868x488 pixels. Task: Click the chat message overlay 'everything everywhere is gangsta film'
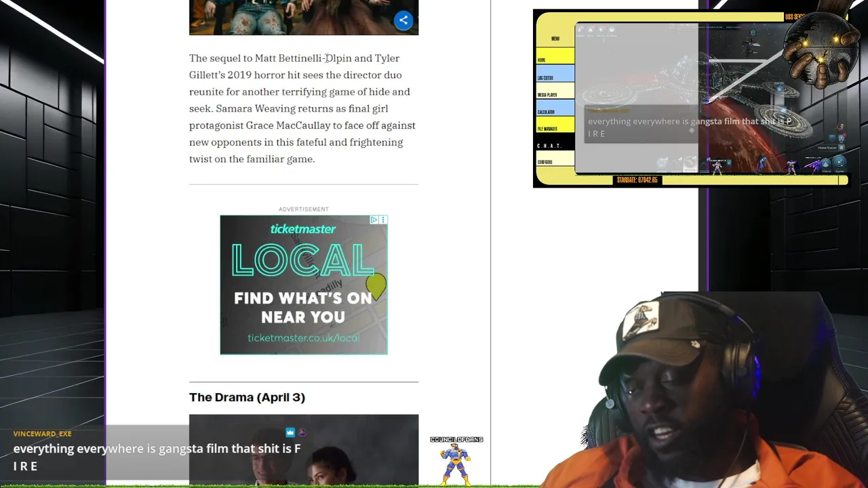click(x=157, y=457)
